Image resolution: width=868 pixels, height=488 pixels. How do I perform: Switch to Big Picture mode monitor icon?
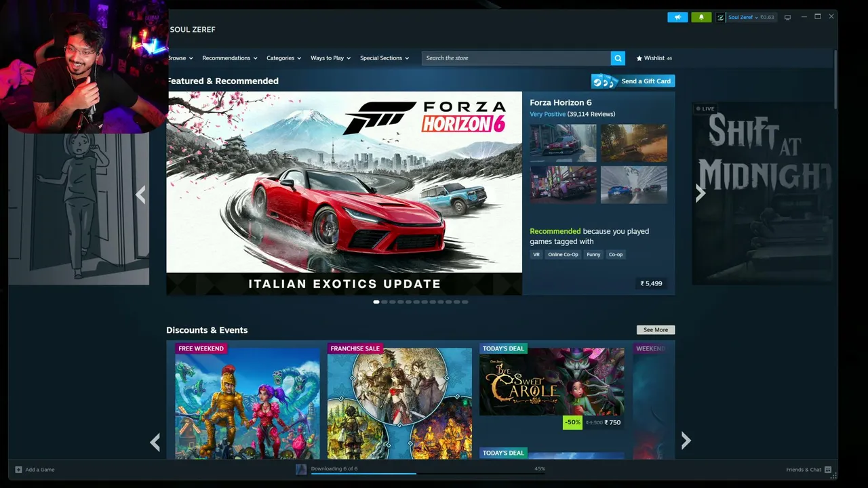(787, 17)
